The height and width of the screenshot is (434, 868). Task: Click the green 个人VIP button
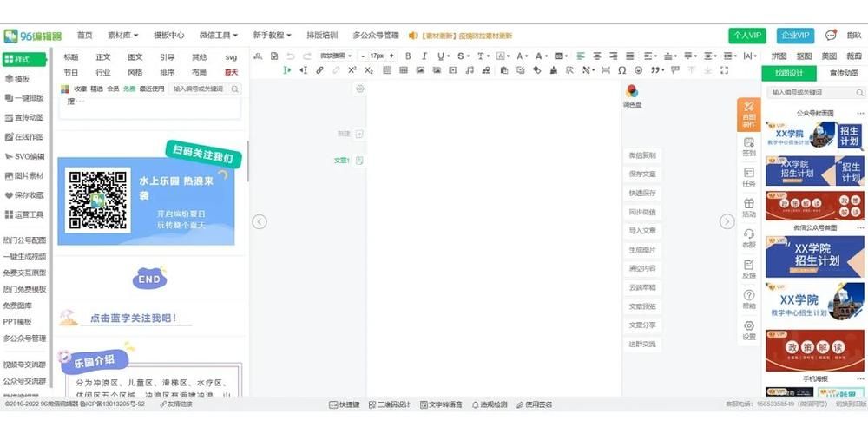pyautogui.click(x=746, y=36)
